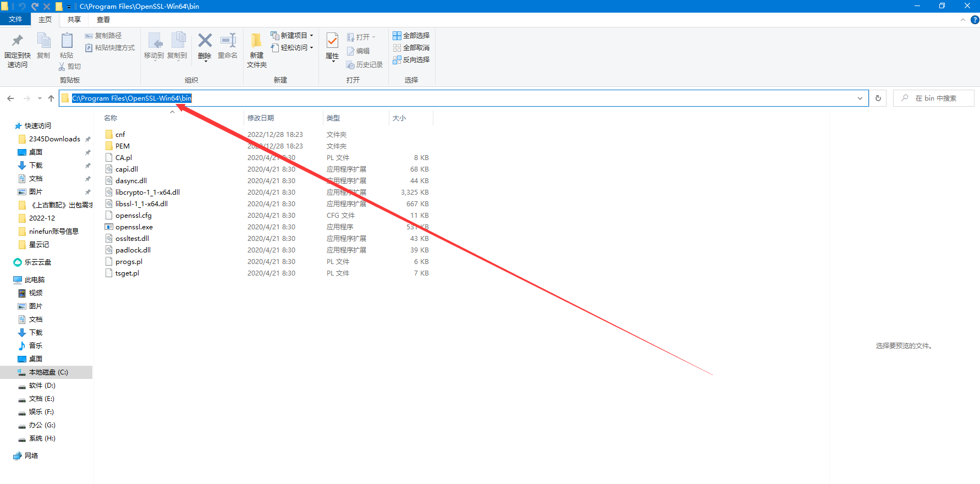Open the recent locations dropdown arrow
The height and width of the screenshot is (484, 980).
(40, 98)
